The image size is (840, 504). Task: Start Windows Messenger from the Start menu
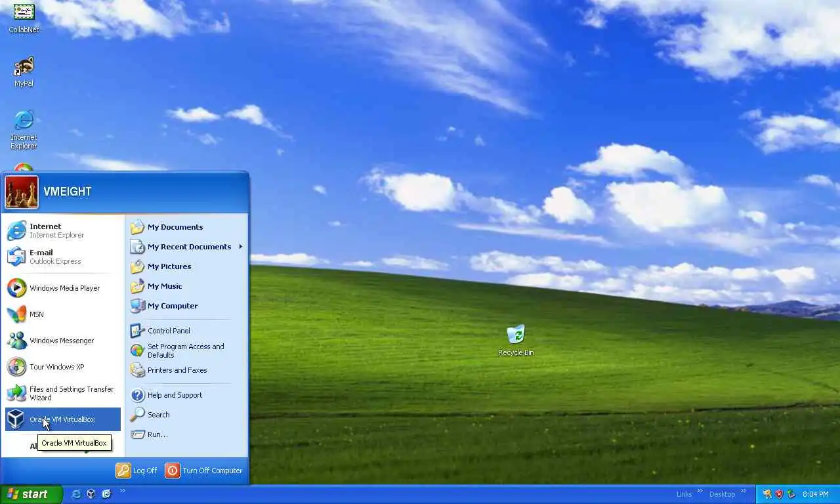tap(63, 341)
